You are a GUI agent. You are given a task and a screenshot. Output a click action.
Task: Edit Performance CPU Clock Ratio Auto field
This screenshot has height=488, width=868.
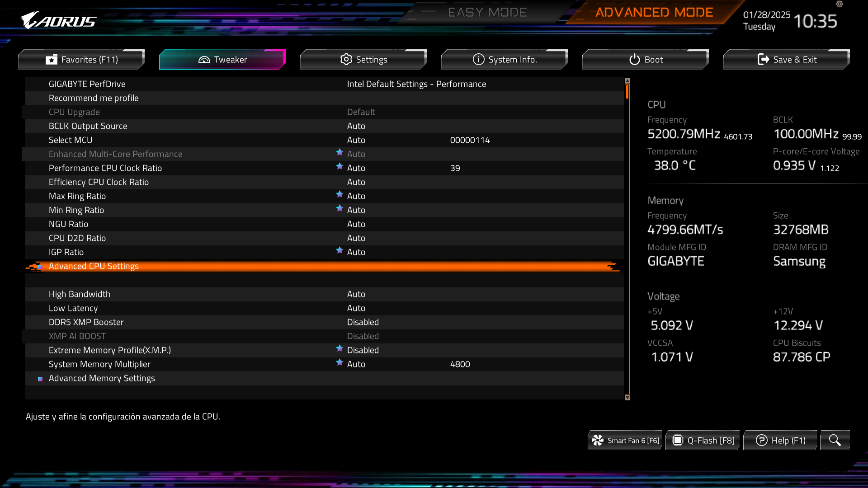click(x=356, y=168)
